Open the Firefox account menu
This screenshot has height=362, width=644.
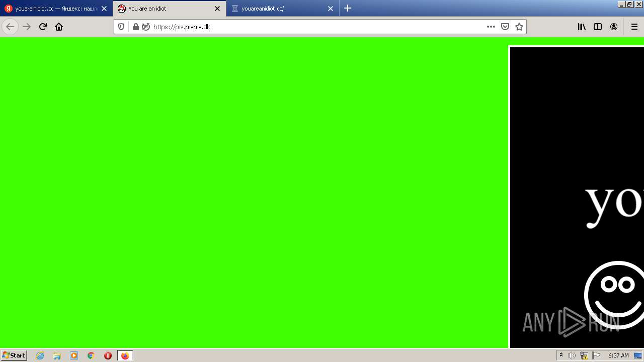point(614,27)
